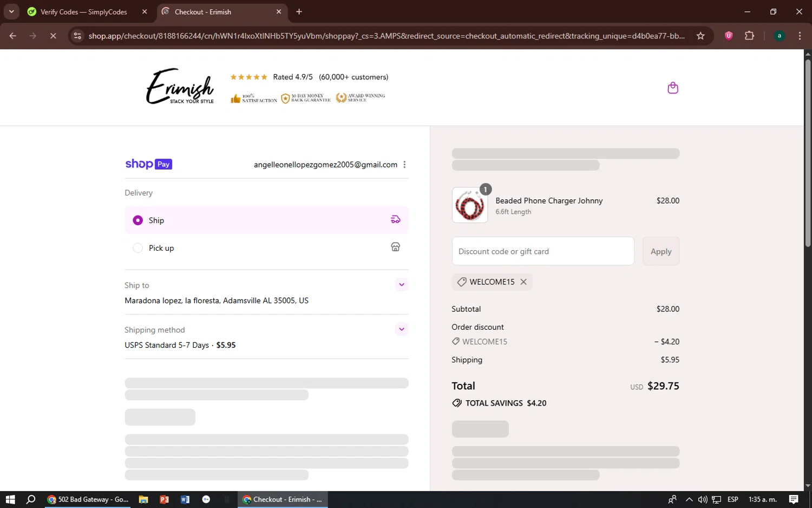Open the shopping bag cart icon
This screenshot has width=812, height=508.
pos(673,88)
